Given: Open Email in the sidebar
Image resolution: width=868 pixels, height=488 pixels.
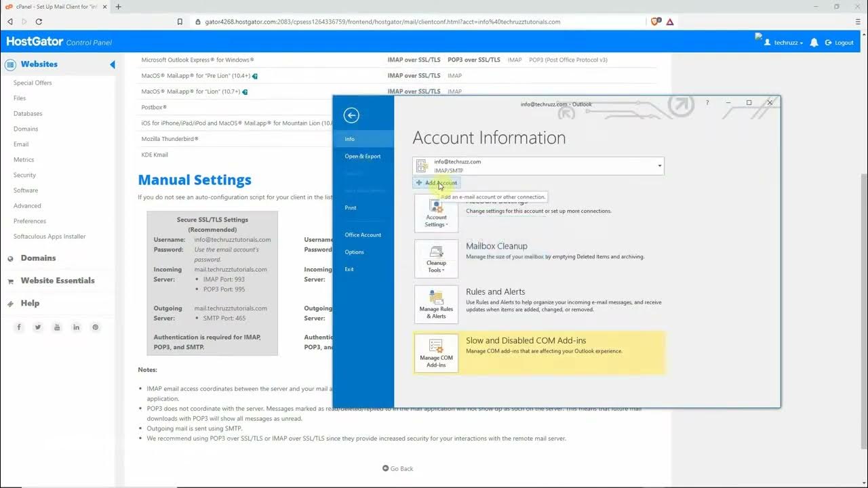Looking at the screenshot, I should pyautogui.click(x=21, y=144).
